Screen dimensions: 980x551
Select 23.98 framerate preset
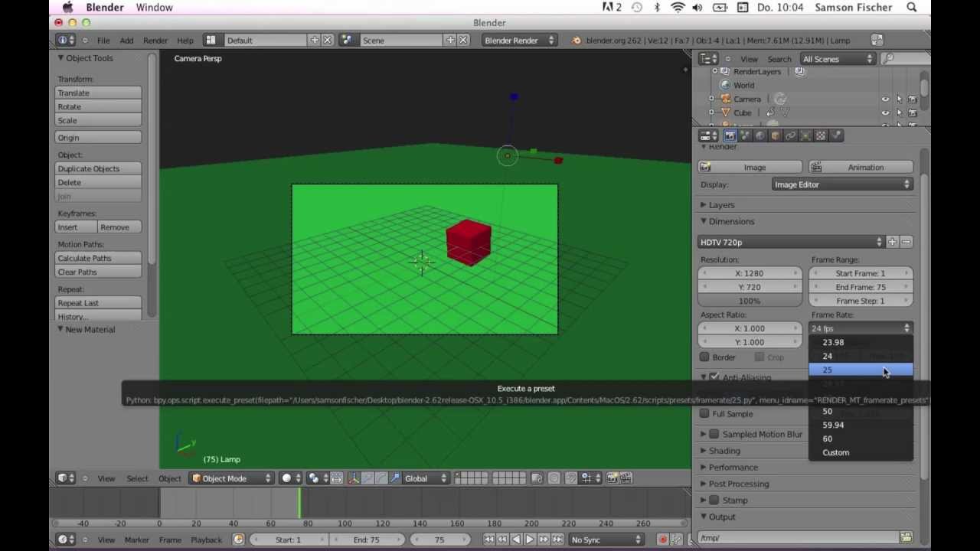pos(861,343)
